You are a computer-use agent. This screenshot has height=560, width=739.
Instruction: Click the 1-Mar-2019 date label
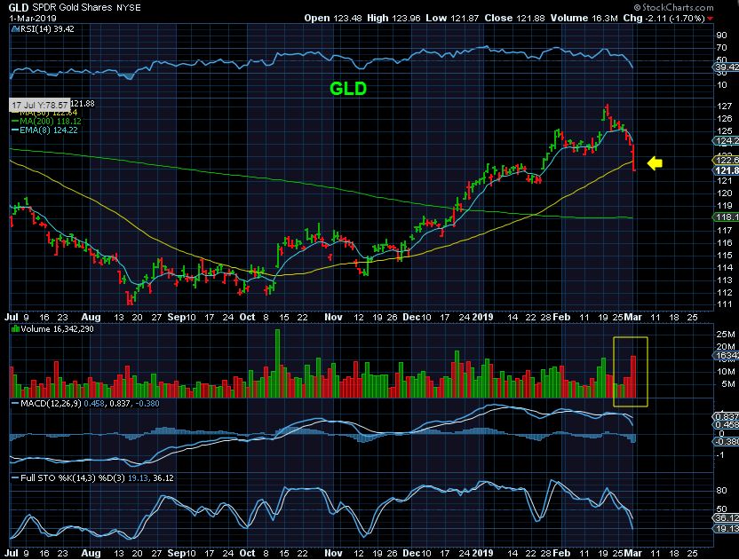[x=33, y=19]
